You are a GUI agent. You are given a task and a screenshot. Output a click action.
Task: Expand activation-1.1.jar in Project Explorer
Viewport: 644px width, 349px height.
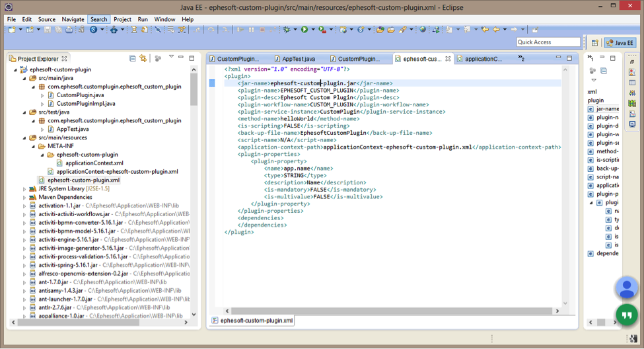[x=24, y=206]
